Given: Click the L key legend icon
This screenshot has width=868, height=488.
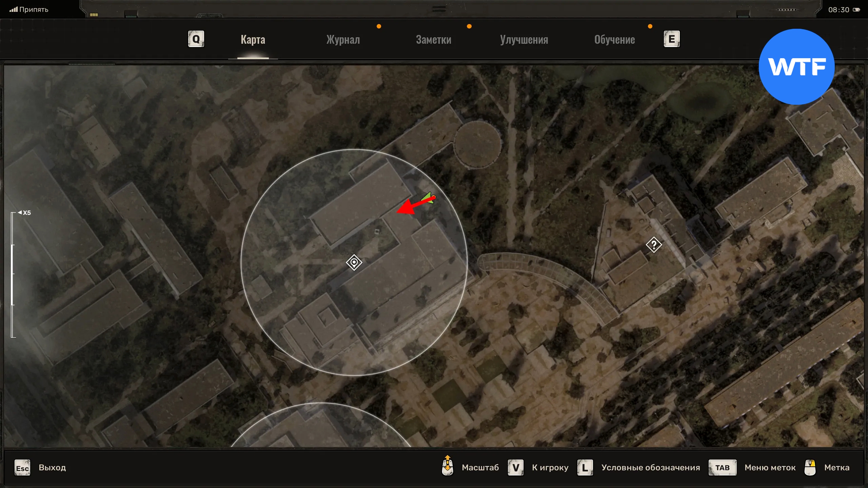Looking at the screenshot, I should click(585, 468).
